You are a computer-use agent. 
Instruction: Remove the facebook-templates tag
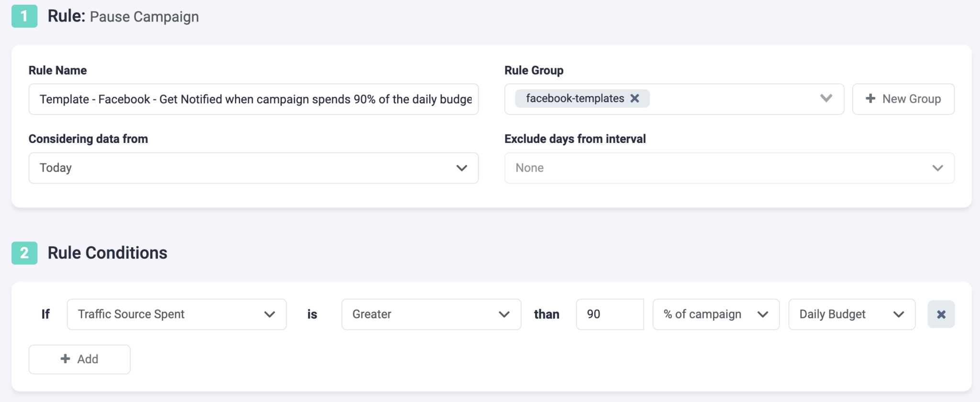(x=635, y=98)
